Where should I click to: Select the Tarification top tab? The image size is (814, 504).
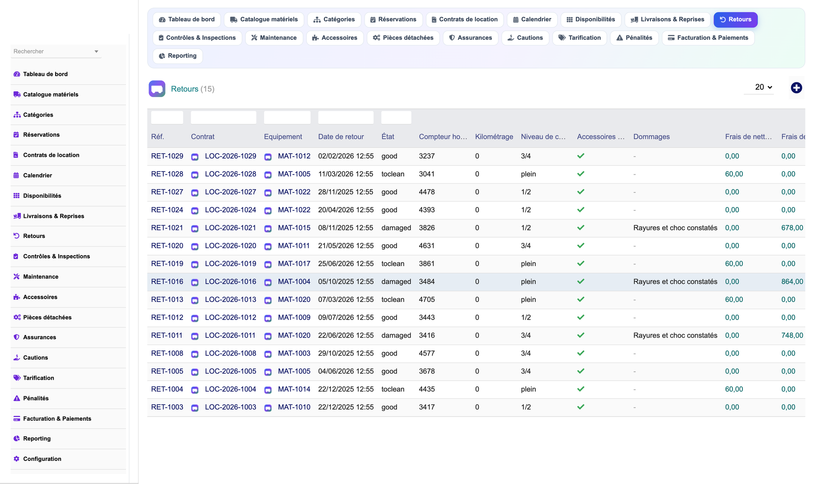click(x=580, y=38)
